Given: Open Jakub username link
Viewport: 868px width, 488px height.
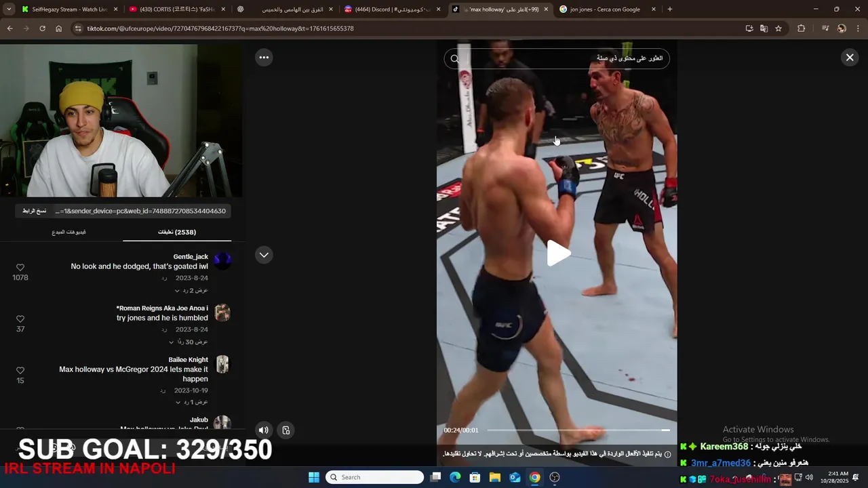Looking at the screenshot, I should (x=199, y=420).
